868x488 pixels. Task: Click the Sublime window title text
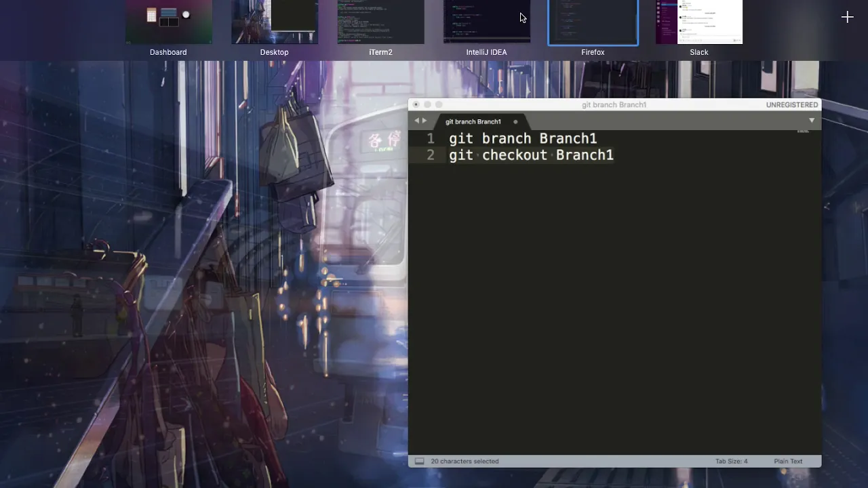click(x=614, y=105)
